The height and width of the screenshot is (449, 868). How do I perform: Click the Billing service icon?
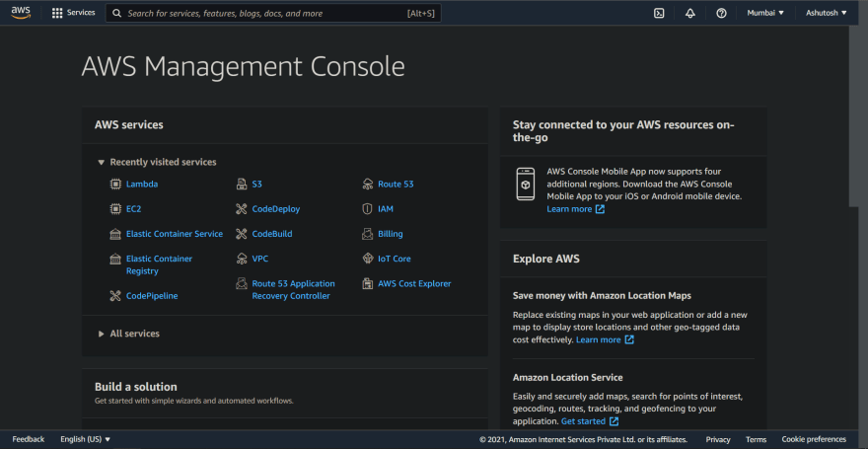click(368, 234)
